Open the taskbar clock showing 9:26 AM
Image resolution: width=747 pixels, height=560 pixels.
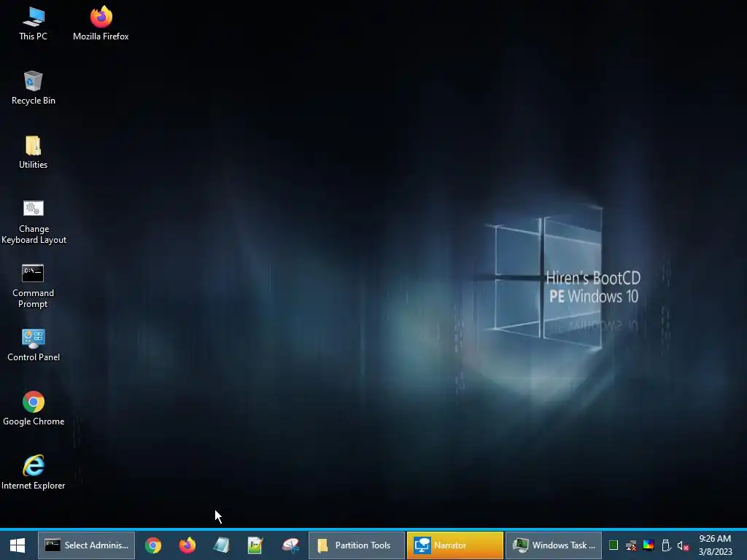click(x=715, y=545)
